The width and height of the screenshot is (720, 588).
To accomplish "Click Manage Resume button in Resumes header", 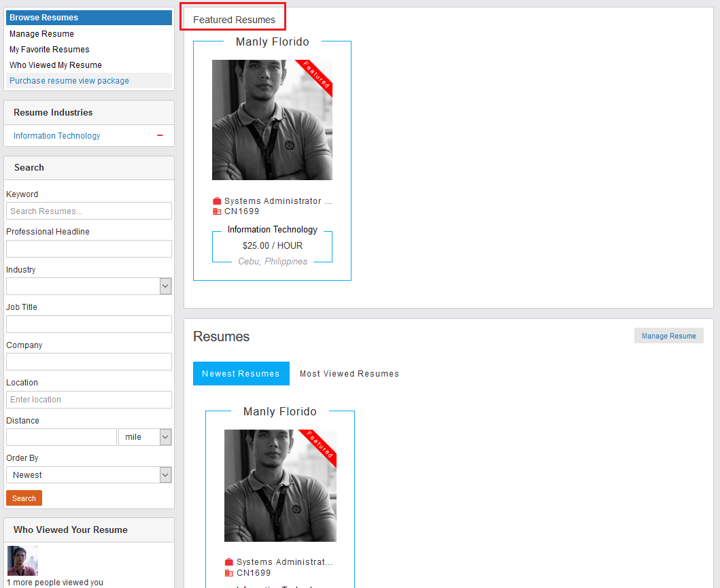I will click(668, 336).
